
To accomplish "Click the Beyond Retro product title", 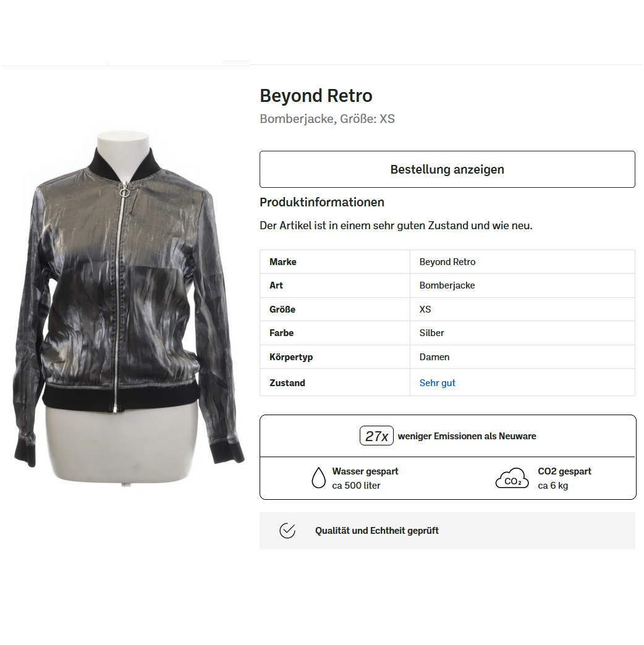I will 316,96.
